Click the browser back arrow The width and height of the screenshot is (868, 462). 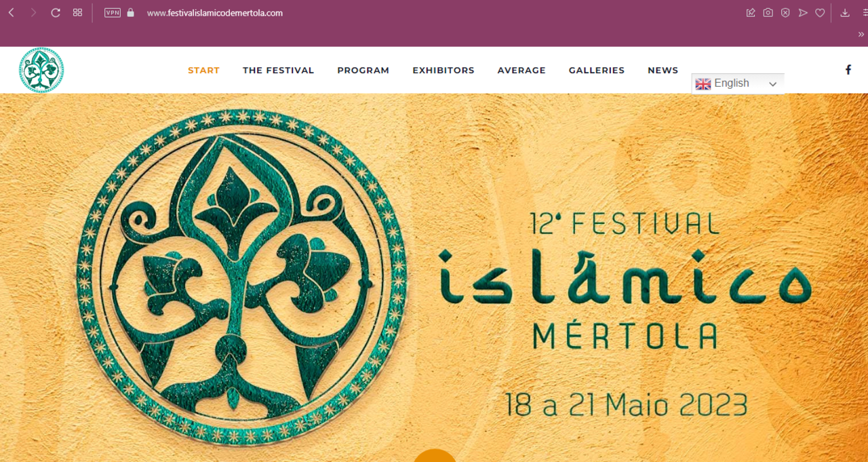pos(11,12)
